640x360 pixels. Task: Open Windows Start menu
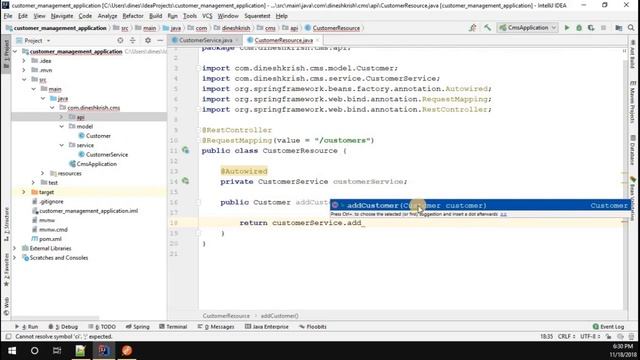click(12, 351)
